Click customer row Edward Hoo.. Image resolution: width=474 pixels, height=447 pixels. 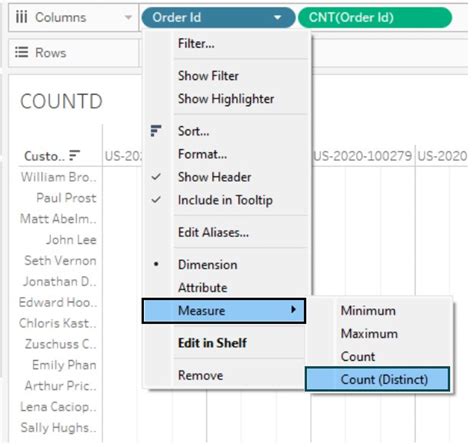[58, 302]
